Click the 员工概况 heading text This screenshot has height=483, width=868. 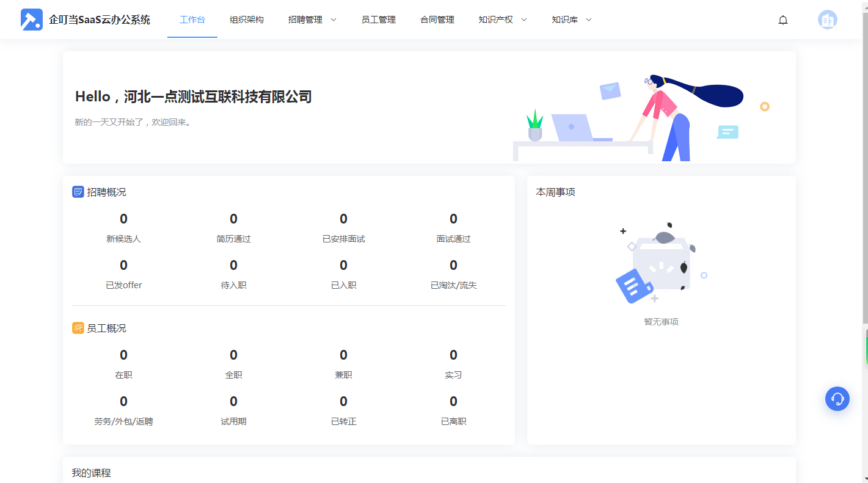pos(106,328)
